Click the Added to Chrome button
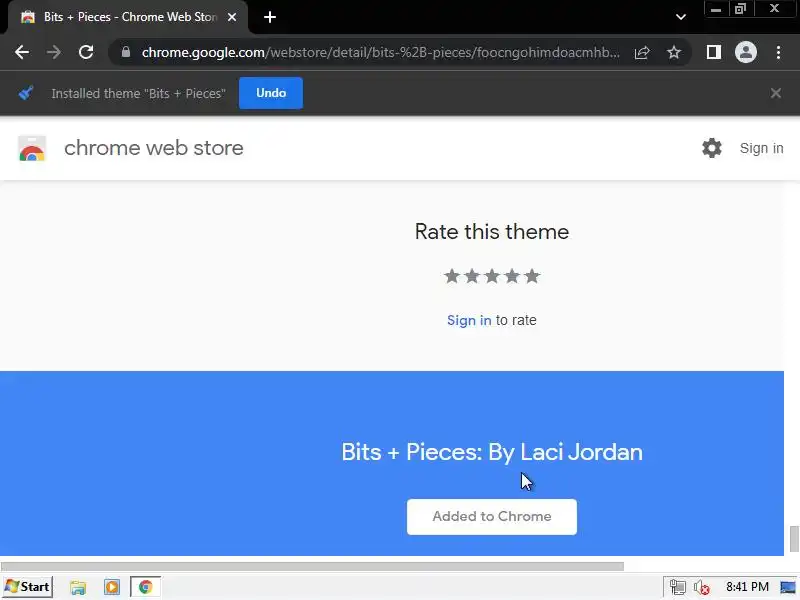Screen dimensions: 800x600 [492, 517]
